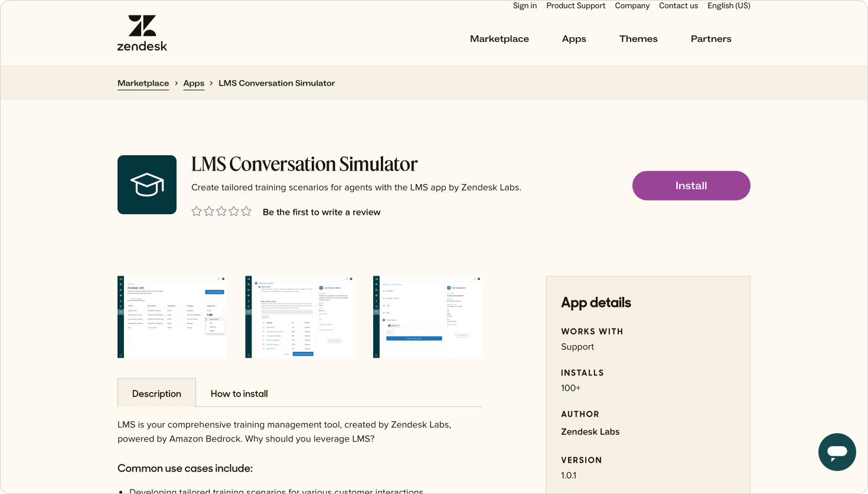
Task: Open English (US) language selector
Action: [x=729, y=6]
